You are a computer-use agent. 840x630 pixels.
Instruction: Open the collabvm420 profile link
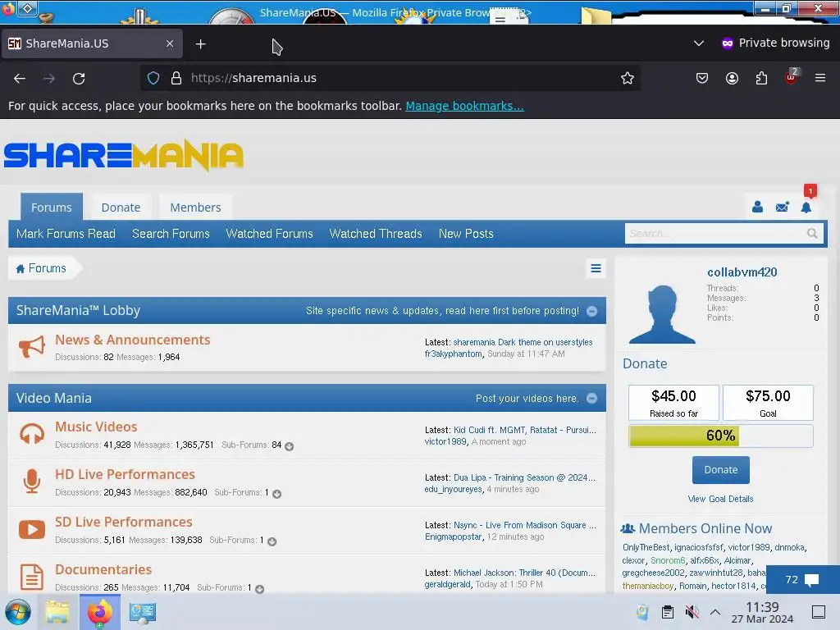pyautogui.click(x=742, y=272)
